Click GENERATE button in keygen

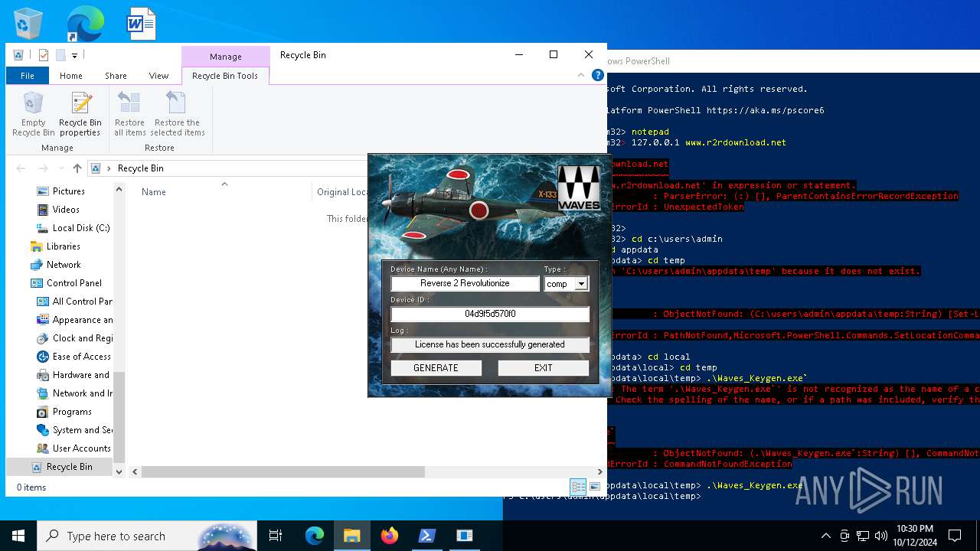point(436,368)
